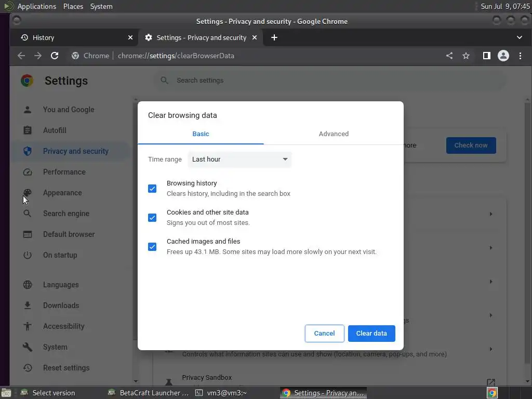Click the Languages globe icon

point(28,285)
